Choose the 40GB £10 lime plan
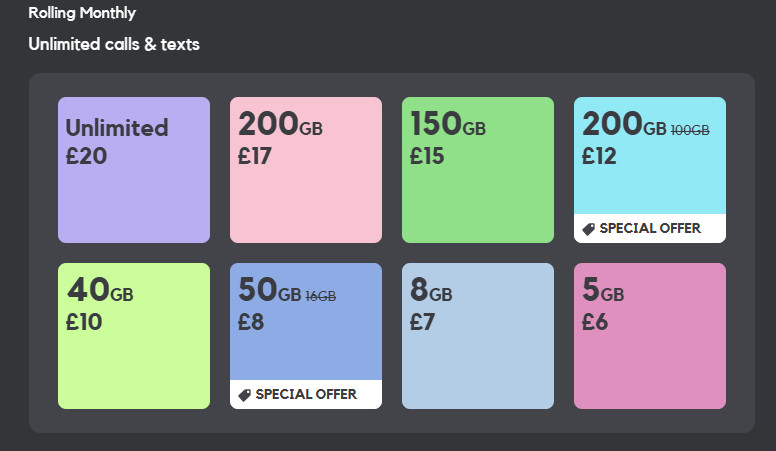Viewport: 776px width, 451px height. coord(134,336)
